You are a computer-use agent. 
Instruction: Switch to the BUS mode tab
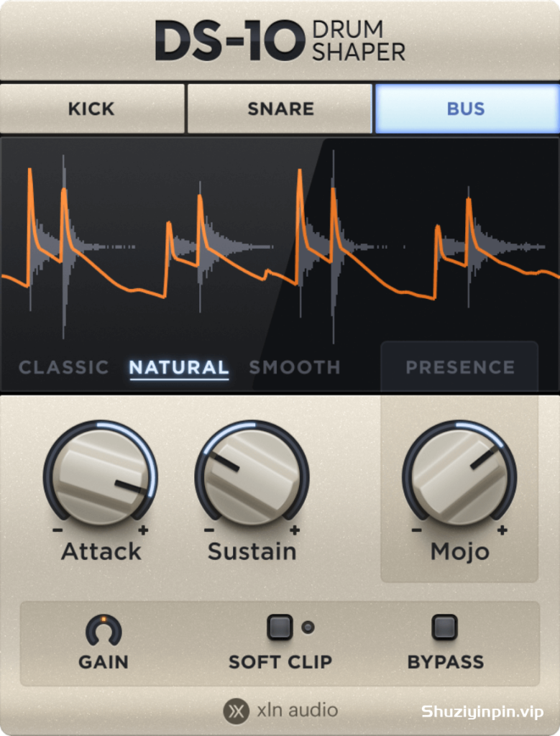point(467,109)
